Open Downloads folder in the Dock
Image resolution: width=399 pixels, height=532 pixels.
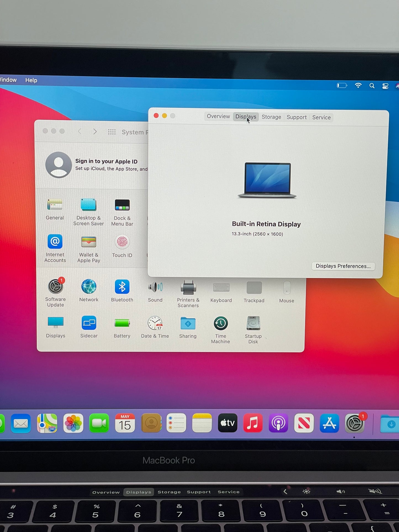click(x=390, y=424)
